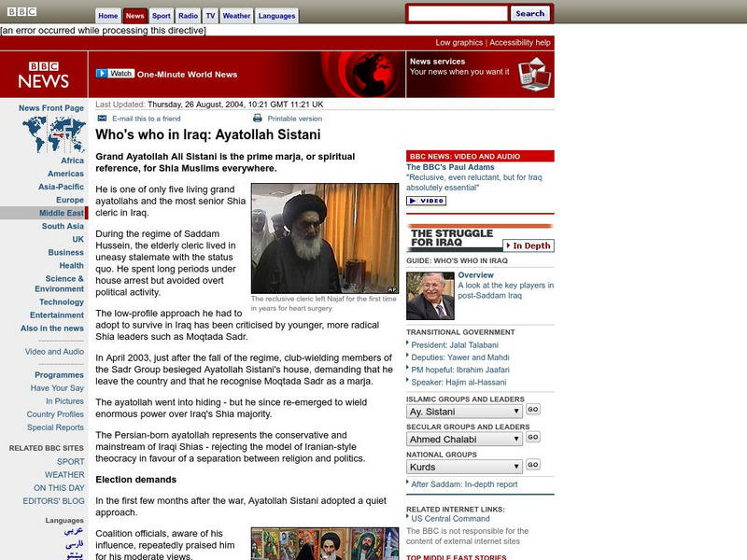Viewport: 747px width, 560px height.
Task: Open the TV tab
Action: click(x=211, y=16)
